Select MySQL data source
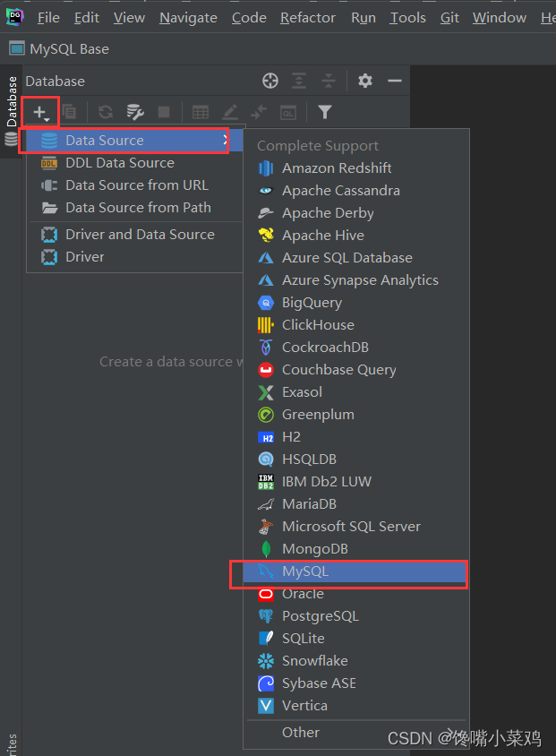 coord(356,571)
